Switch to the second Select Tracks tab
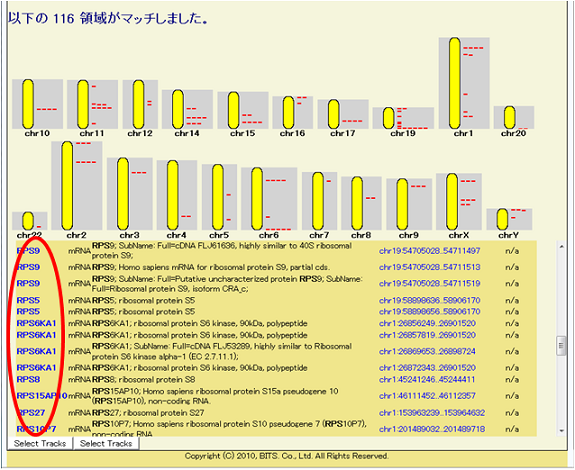This screenshot has width=575, height=470. click(x=106, y=443)
